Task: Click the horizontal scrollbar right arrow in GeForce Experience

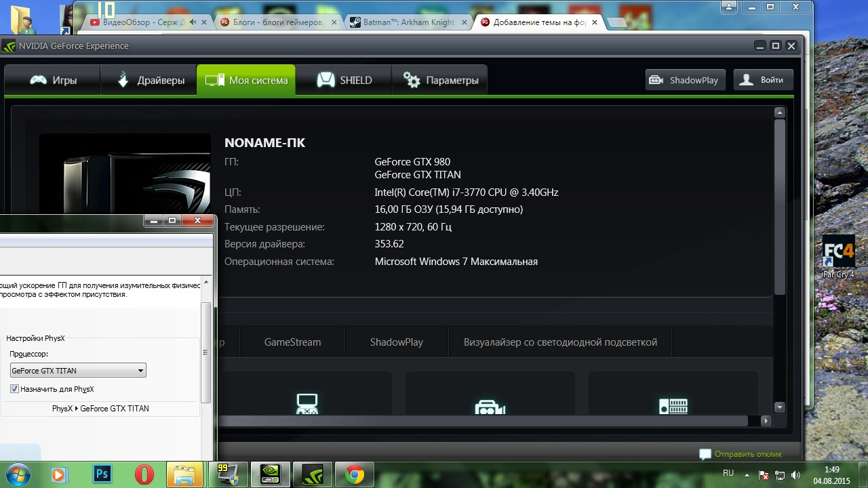Action: tap(766, 421)
